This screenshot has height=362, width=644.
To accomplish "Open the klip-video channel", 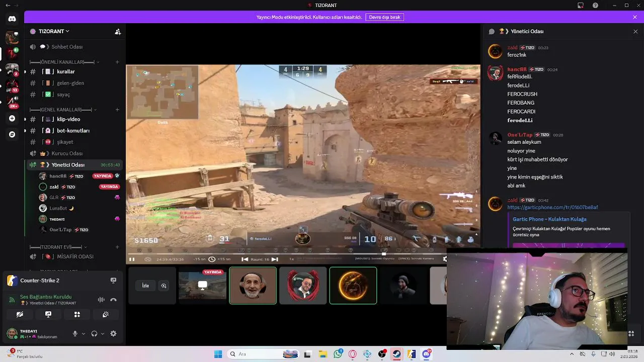I will click(x=75, y=119).
